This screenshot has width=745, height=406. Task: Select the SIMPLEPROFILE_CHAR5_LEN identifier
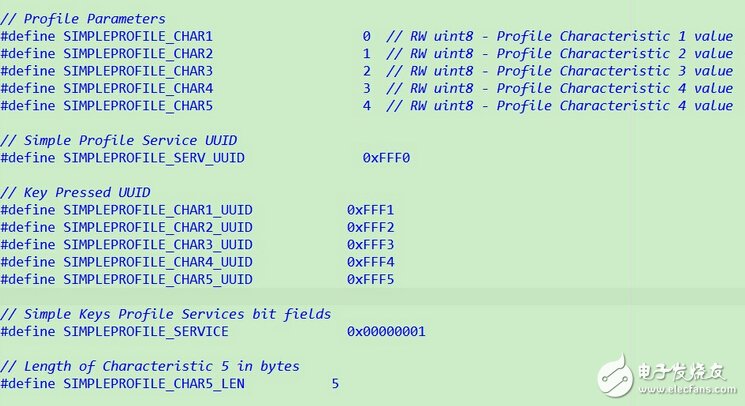click(x=154, y=383)
